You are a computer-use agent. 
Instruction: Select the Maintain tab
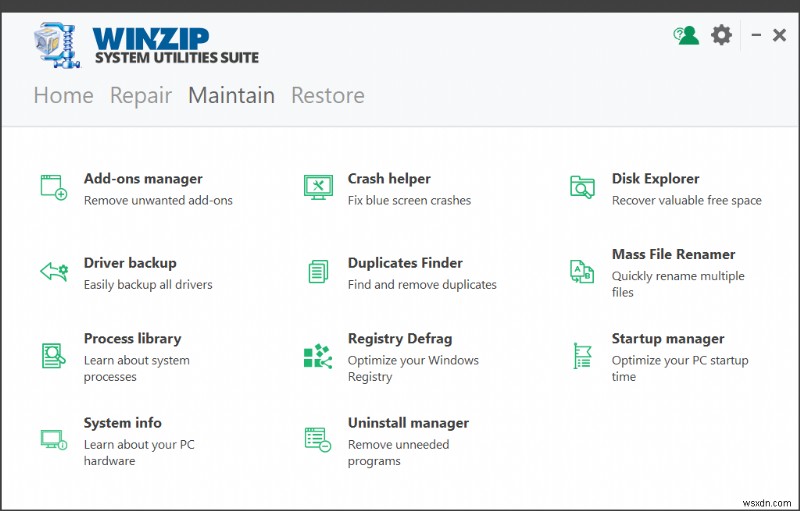(x=231, y=96)
